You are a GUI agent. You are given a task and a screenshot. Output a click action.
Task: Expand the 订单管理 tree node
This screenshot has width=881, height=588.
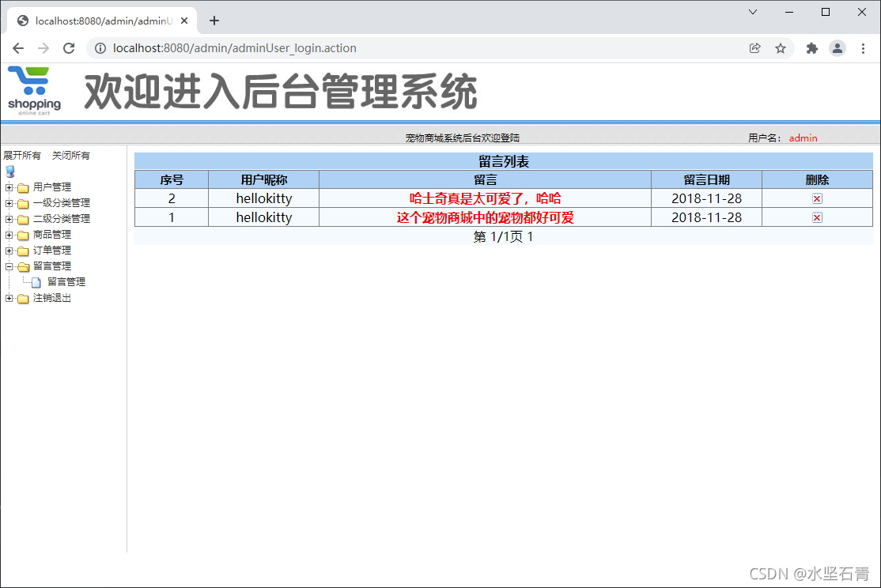(x=9, y=251)
